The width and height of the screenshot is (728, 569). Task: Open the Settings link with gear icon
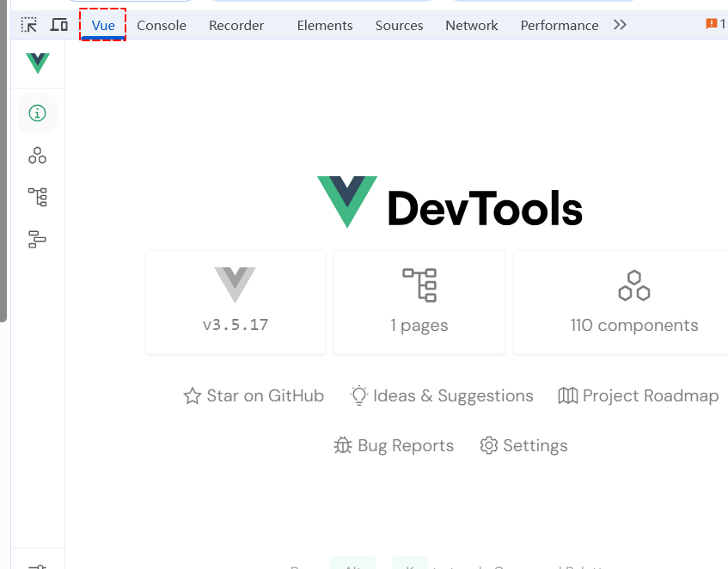[523, 445]
